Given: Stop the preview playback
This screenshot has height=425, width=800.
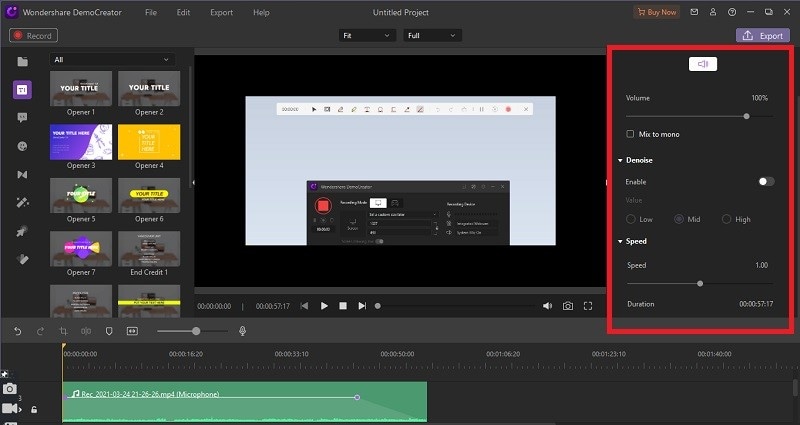Looking at the screenshot, I should click(343, 306).
